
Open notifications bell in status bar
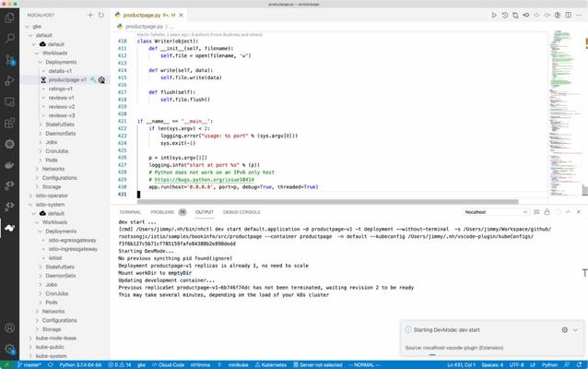point(579,365)
